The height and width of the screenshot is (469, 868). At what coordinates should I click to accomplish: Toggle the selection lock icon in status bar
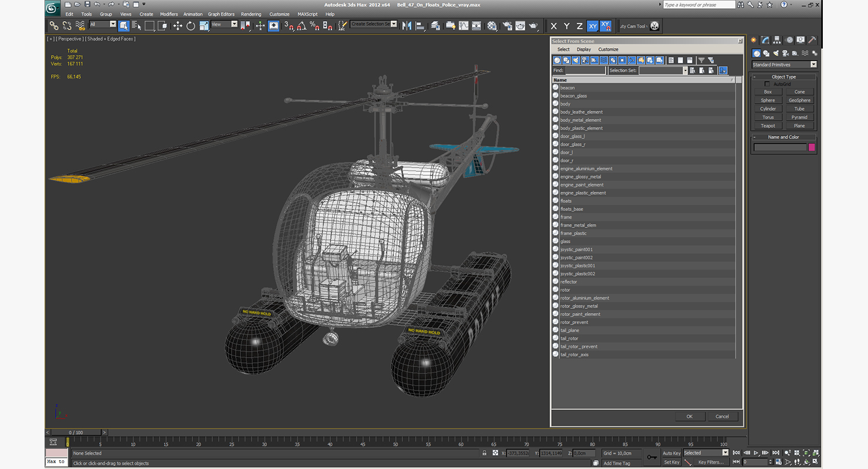(x=484, y=453)
